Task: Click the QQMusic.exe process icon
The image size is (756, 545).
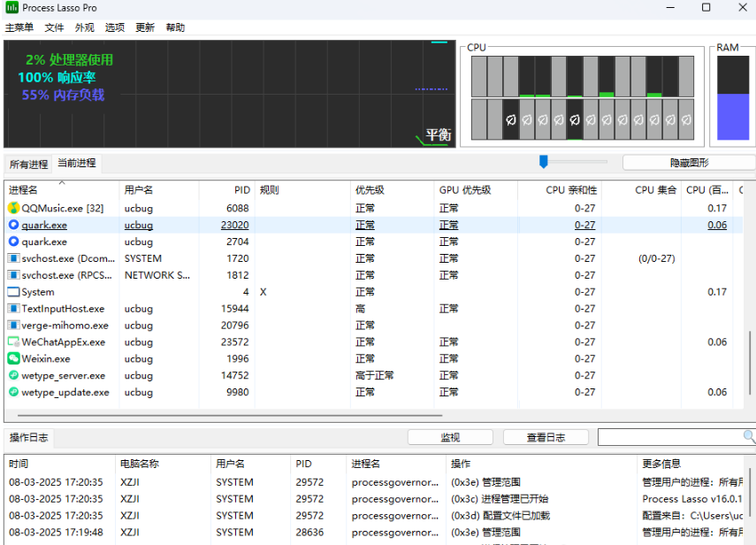Action: (x=15, y=208)
